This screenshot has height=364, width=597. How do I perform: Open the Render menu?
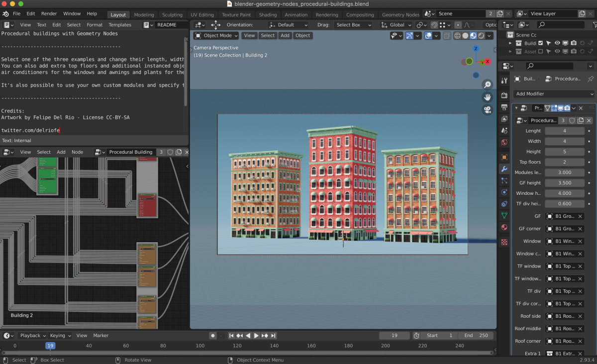[49, 14]
